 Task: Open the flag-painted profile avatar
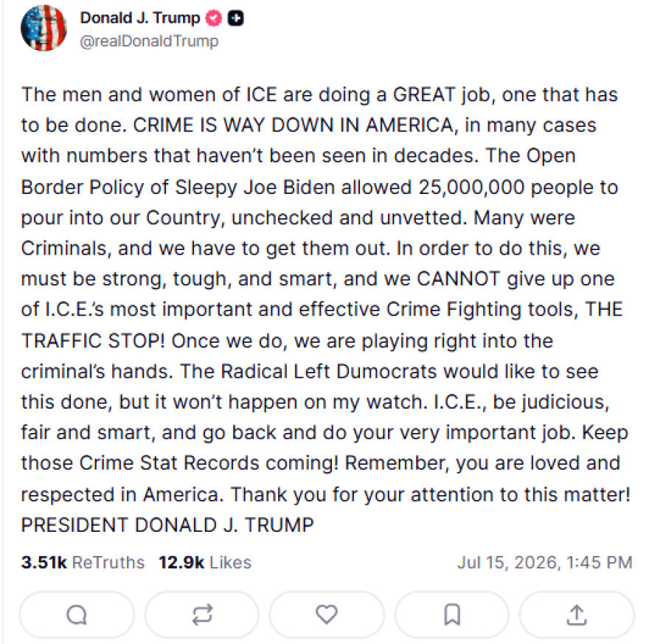(44, 28)
